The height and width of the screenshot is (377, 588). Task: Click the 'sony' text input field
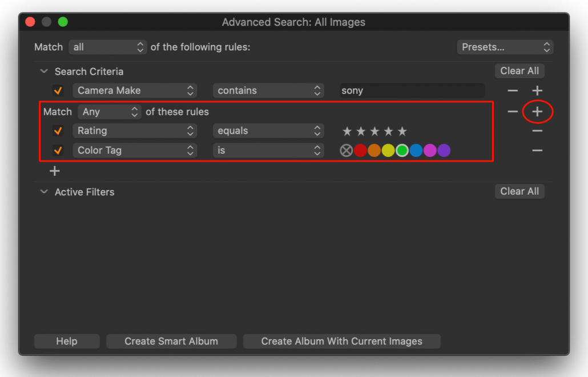[x=412, y=90]
